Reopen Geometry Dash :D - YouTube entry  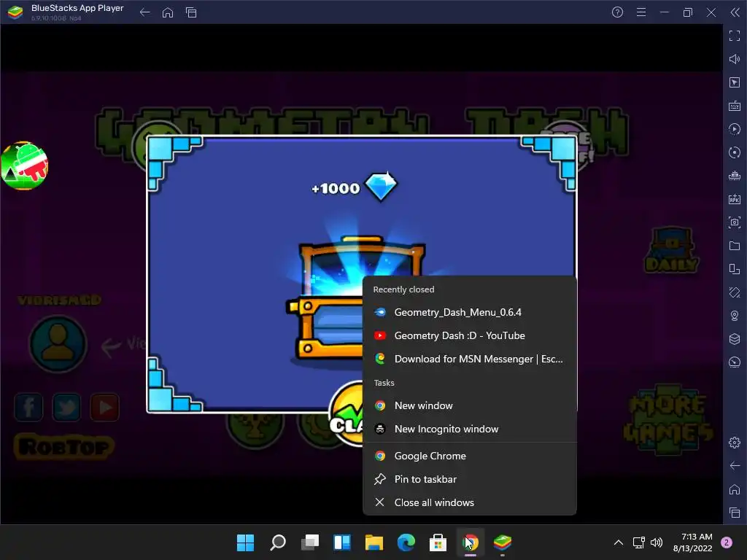[470, 335]
